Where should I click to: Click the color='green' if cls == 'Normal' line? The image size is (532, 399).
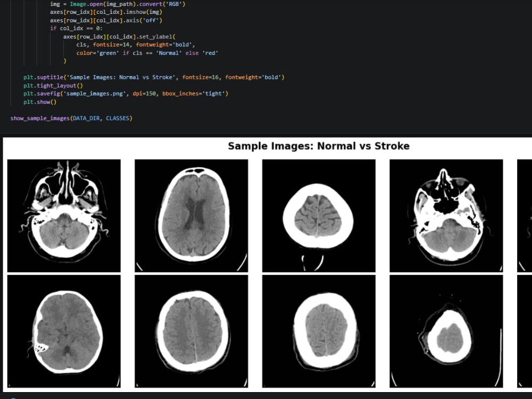pyautogui.click(x=147, y=53)
